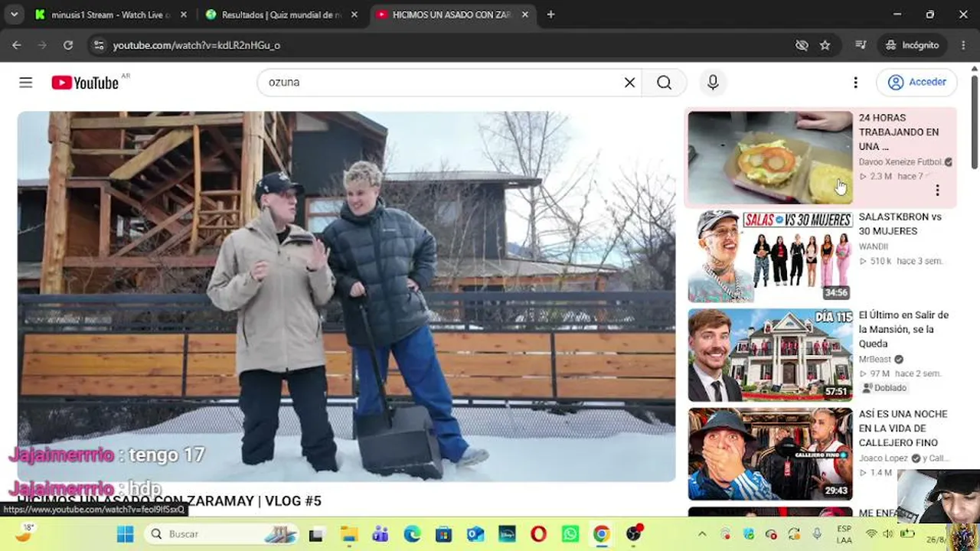Screen dimensions: 980x551
Task: Launch Microsoft Teams from the taskbar
Action: click(x=381, y=534)
